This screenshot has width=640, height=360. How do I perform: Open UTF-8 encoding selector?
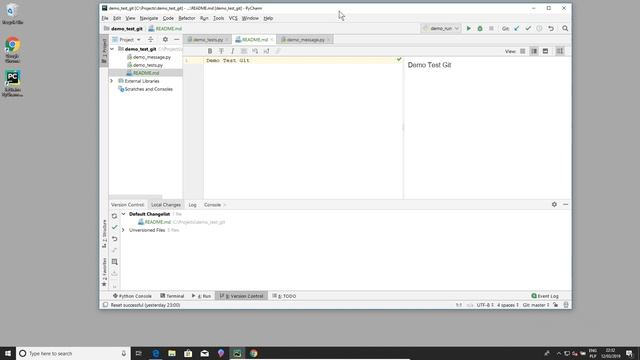pyautogui.click(x=485, y=305)
